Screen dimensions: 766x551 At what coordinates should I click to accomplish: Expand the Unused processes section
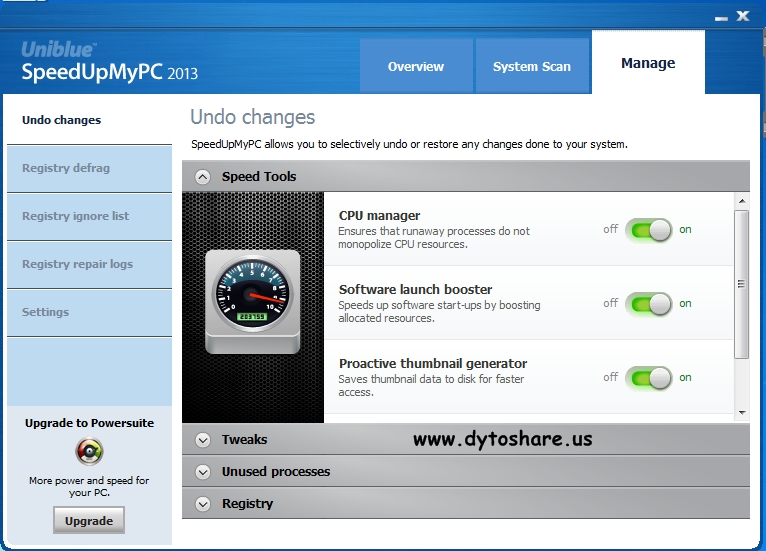(x=203, y=472)
